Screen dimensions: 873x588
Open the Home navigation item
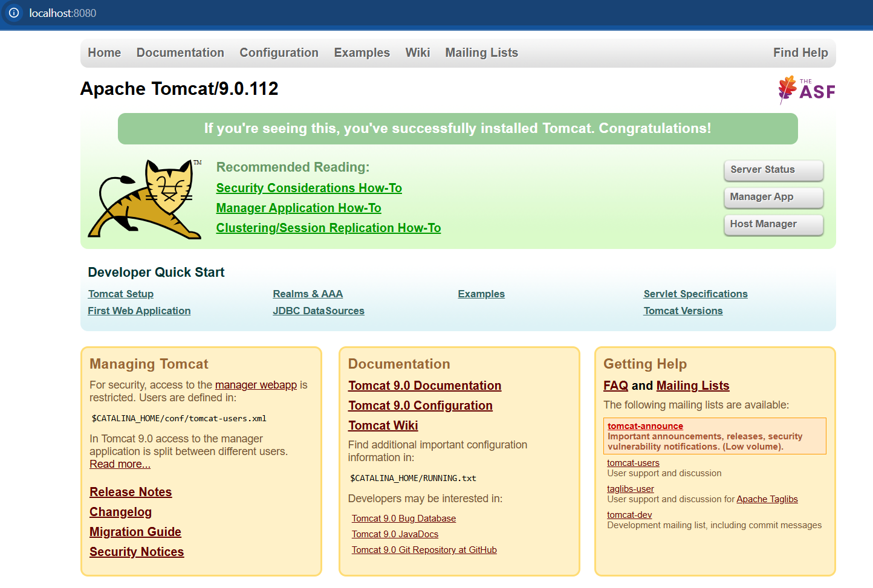tap(105, 53)
